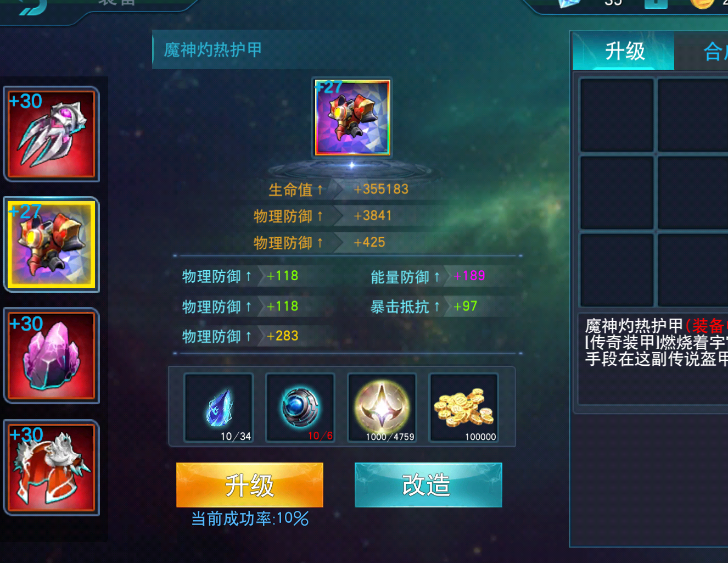The width and height of the screenshot is (728, 563).
Task: Select the second row left inventory slot
Action: [x=617, y=192]
